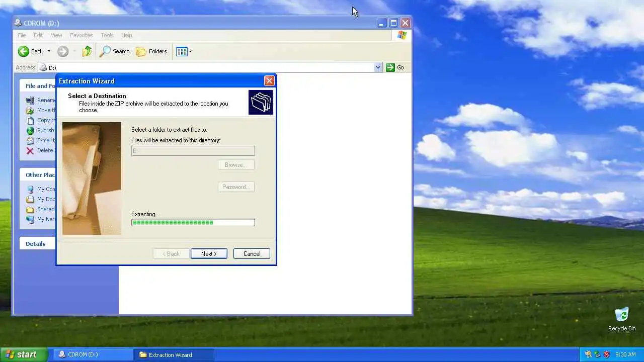Click the Rename task icon
The width and height of the screenshot is (644, 362).
click(30, 100)
